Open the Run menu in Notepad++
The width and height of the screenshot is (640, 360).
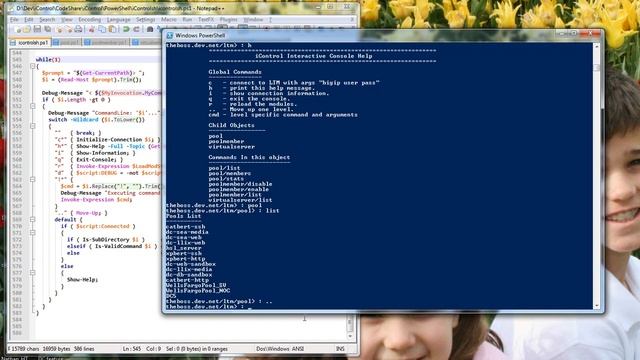pyautogui.click(x=187, y=19)
